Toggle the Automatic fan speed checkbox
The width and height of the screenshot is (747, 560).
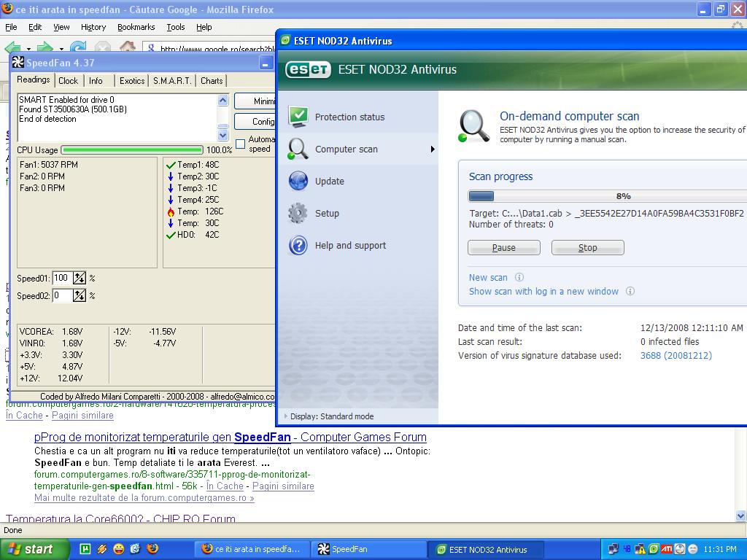click(x=241, y=144)
